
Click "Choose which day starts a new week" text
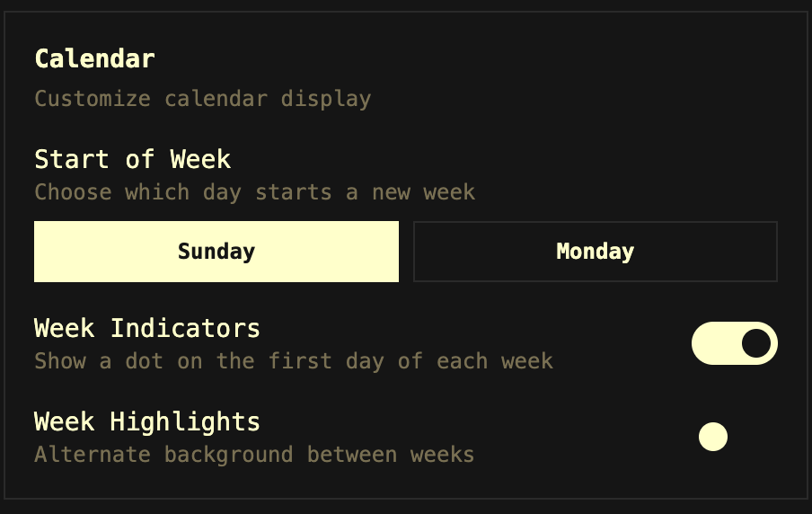(x=254, y=192)
